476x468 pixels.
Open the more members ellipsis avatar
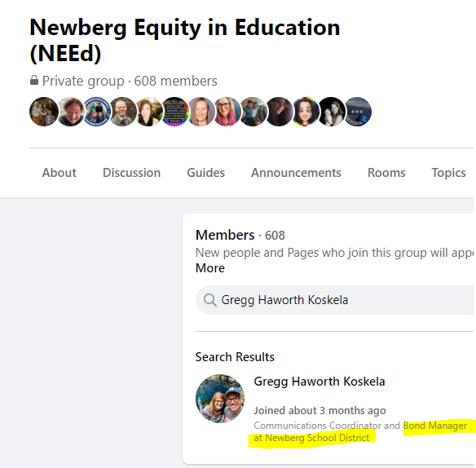pyautogui.click(x=358, y=112)
